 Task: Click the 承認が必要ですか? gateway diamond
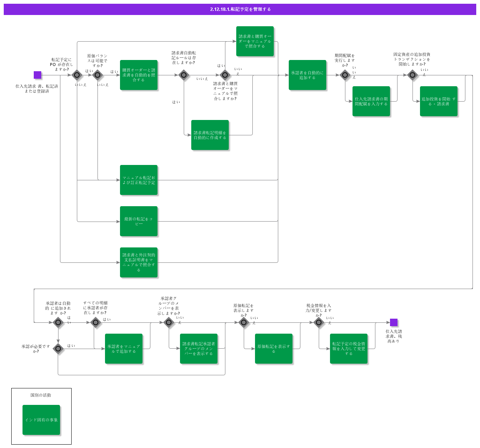(x=58, y=349)
